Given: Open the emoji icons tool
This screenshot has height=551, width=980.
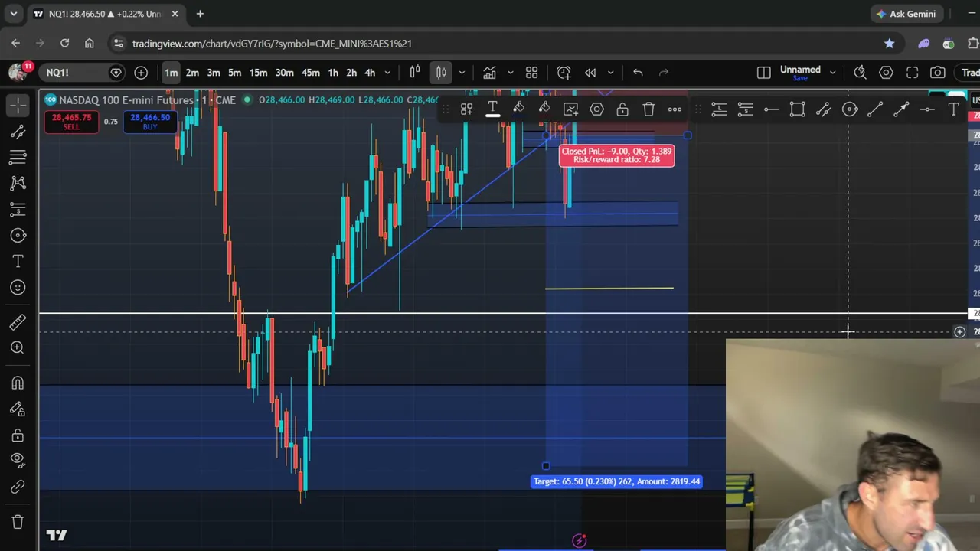Looking at the screenshot, I should [18, 288].
